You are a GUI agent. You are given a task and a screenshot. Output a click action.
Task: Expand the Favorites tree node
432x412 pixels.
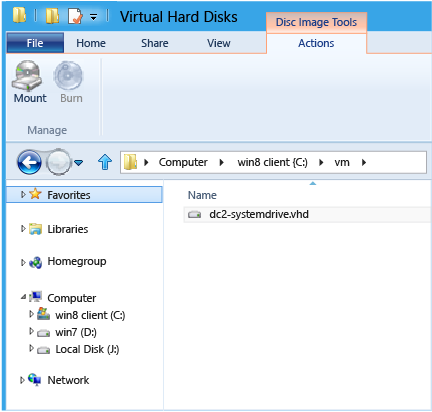(x=23, y=194)
